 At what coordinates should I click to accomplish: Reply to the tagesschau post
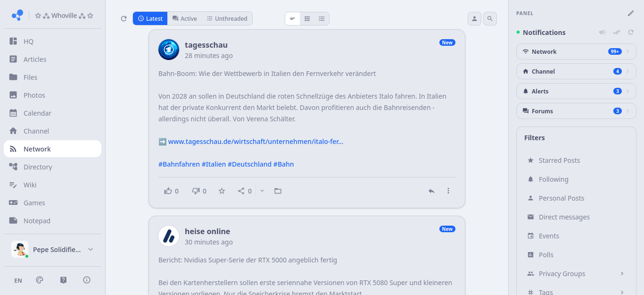point(431,191)
